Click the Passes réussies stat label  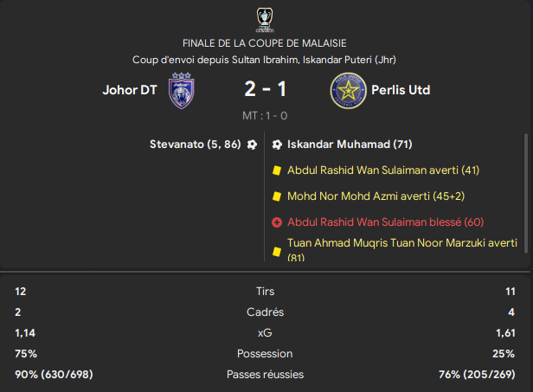click(265, 375)
